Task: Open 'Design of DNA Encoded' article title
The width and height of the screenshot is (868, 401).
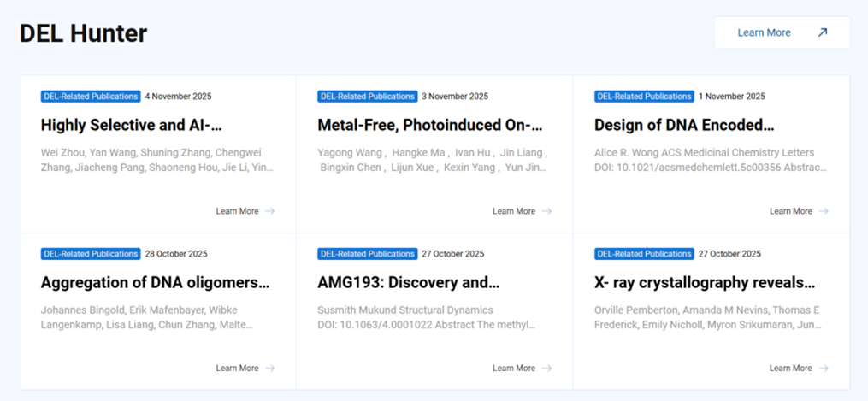Action: click(x=683, y=125)
